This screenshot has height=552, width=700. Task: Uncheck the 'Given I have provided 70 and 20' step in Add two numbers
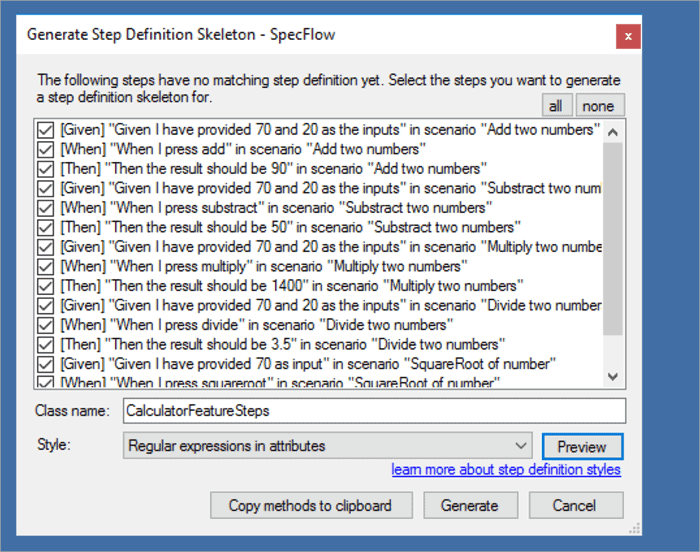(x=46, y=130)
